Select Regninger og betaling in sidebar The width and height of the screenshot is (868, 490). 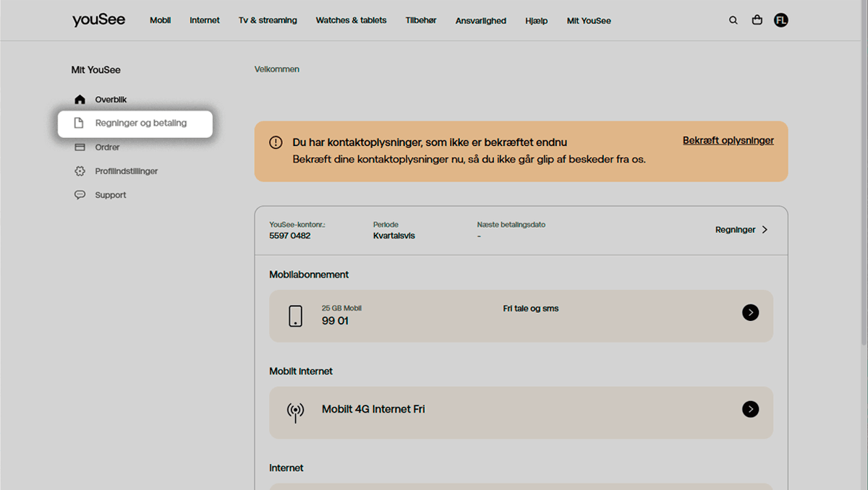pyautogui.click(x=140, y=124)
